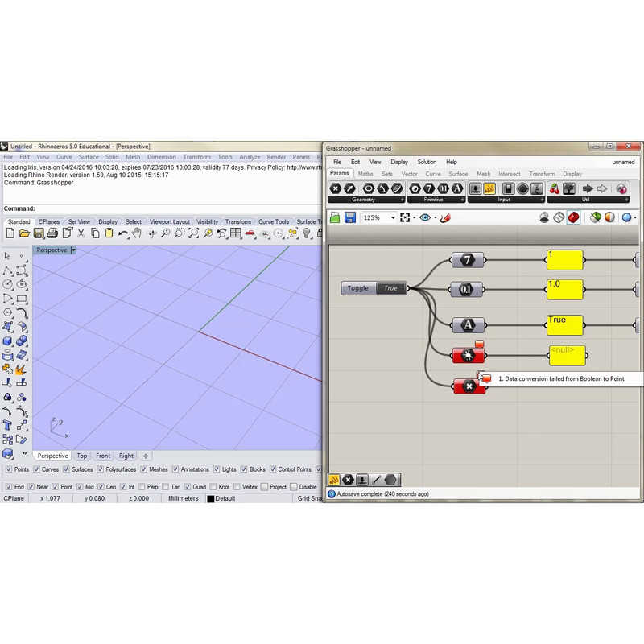The image size is (644, 644).
Task: Select the red shaded preview icon
Action: click(573, 217)
